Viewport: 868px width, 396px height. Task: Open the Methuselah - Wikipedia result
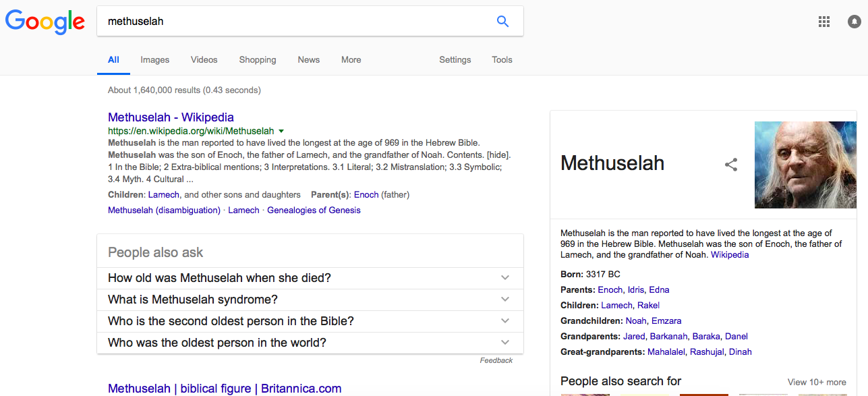click(171, 117)
